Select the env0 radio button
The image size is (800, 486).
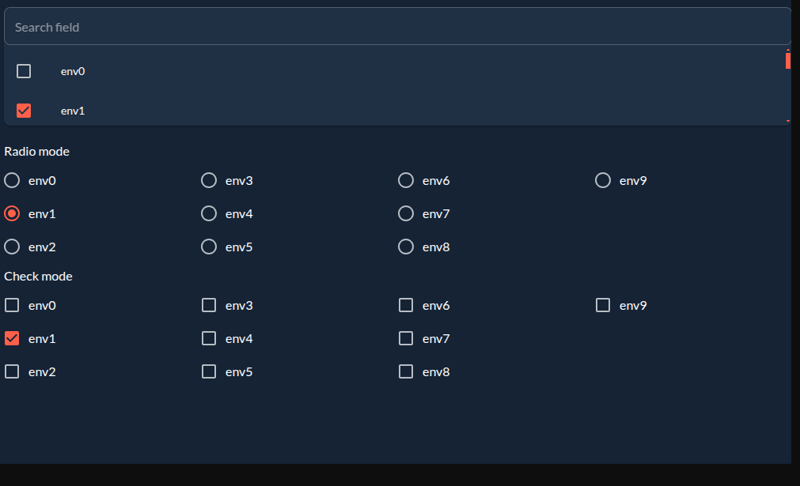click(12, 181)
